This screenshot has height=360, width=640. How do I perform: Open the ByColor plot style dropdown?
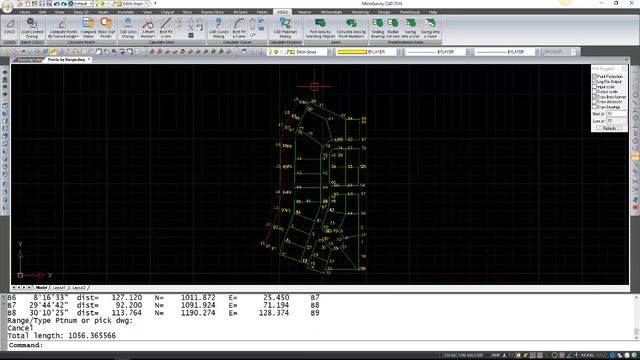pyautogui.click(x=573, y=52)
